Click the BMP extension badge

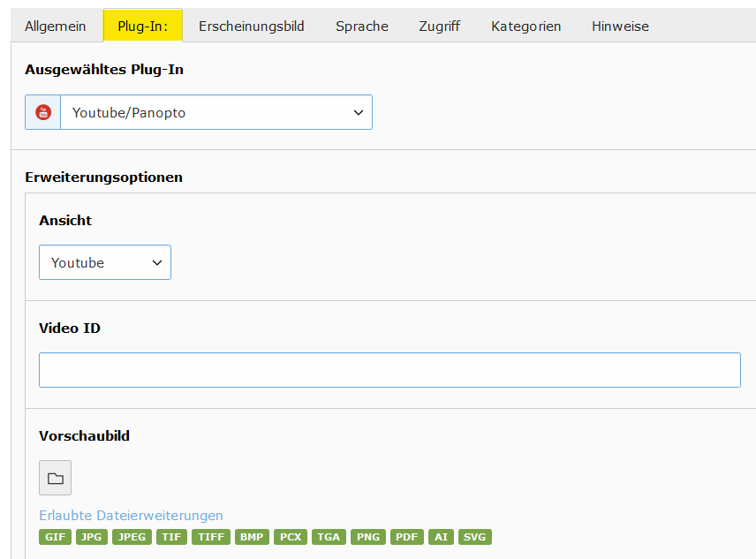tap(252, 537)
